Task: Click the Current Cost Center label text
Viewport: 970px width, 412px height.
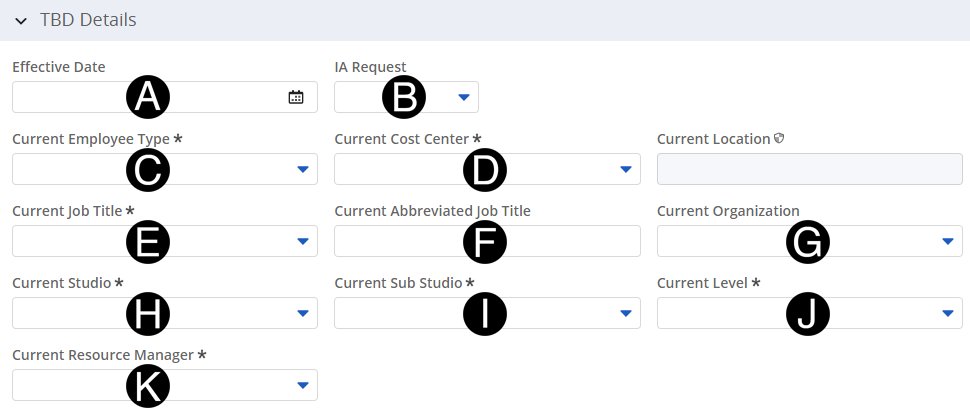Action: point(401,139)
